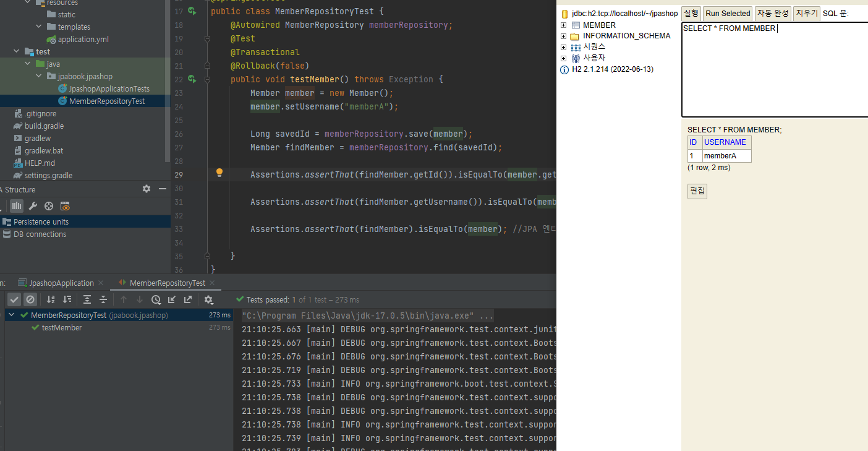Sort tests alphabetically in the Run toolbar
The image size is (868, 451).
click(x=51, y=299)
